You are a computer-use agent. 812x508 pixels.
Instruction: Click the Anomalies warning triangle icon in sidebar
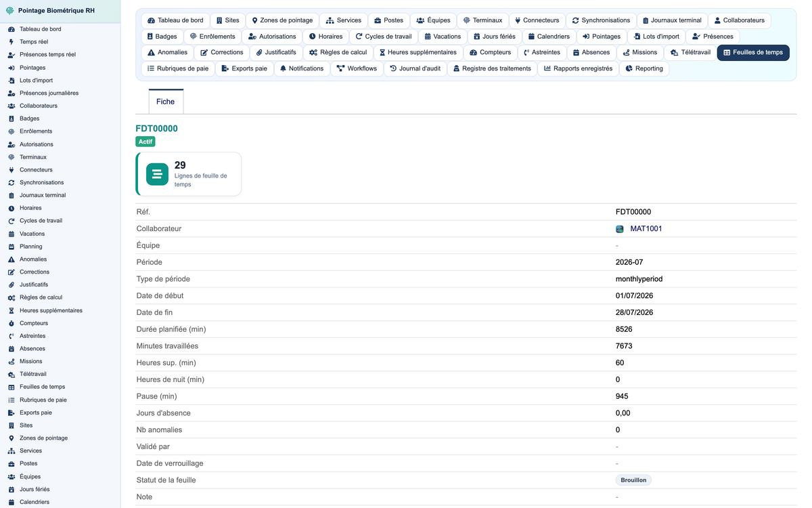12,259
